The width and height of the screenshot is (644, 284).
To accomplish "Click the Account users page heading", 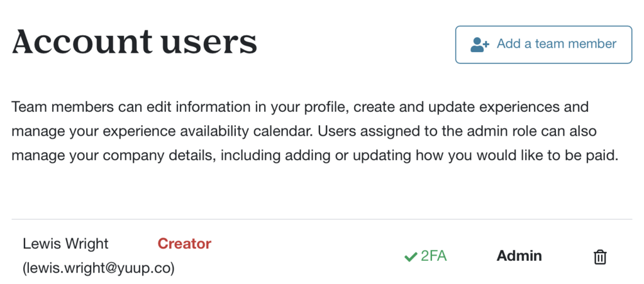I will [135, 43].
